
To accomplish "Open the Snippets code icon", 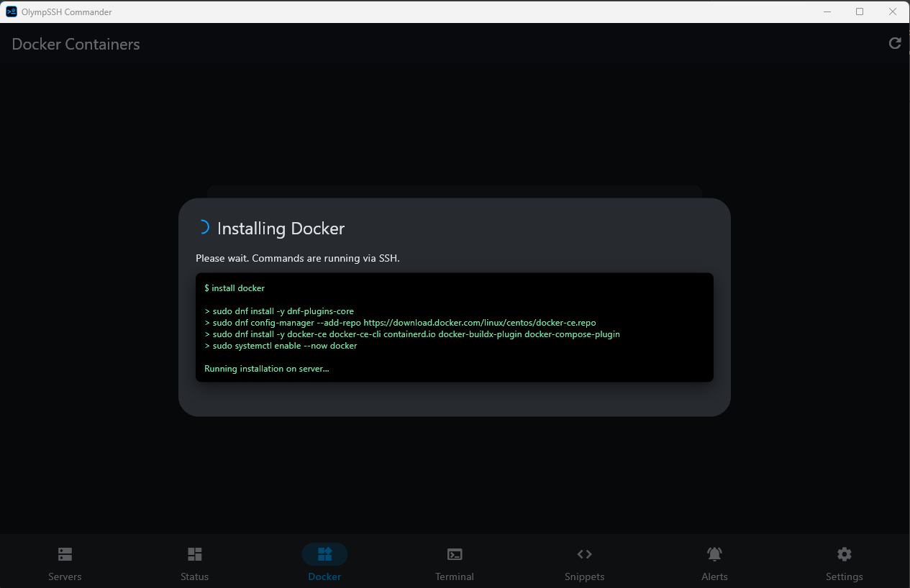I will pos(584,554).
